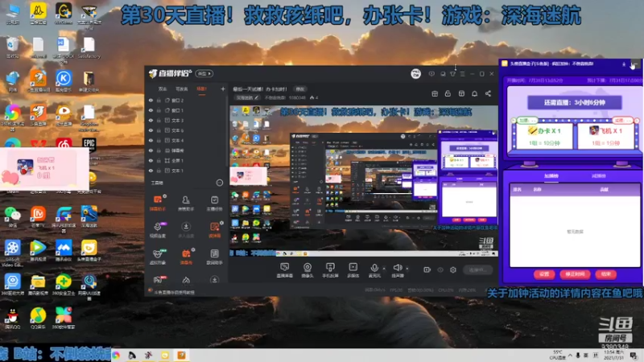Click the 办卡 X 1 gift card
The height and width of the screenshot is (362, 644).
pos(543,136)
